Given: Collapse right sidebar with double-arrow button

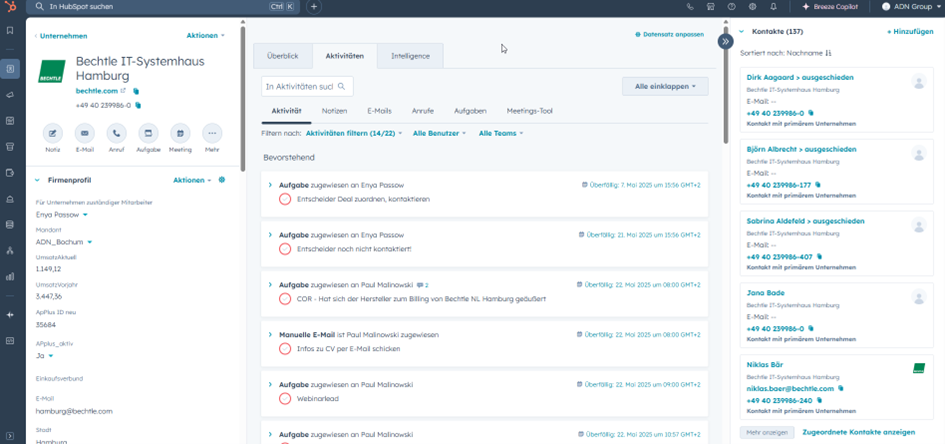Looking at the screenshot, I should [x=725, y=41].
